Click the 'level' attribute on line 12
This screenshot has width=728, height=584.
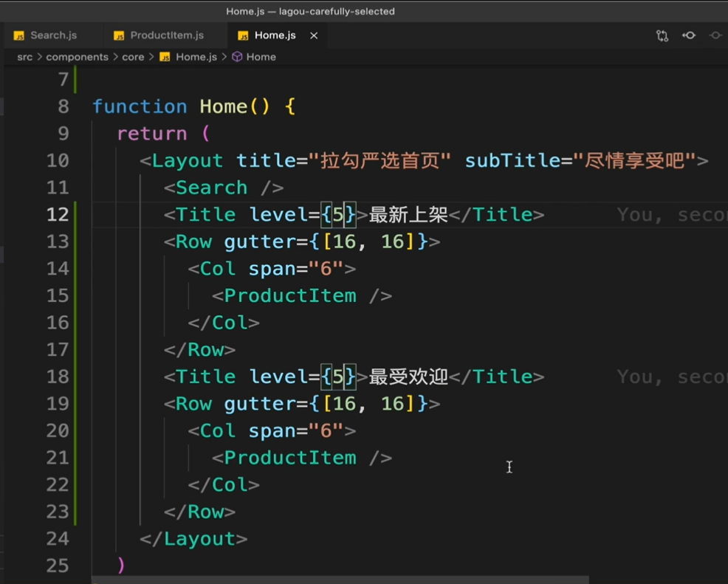point(278,215)
